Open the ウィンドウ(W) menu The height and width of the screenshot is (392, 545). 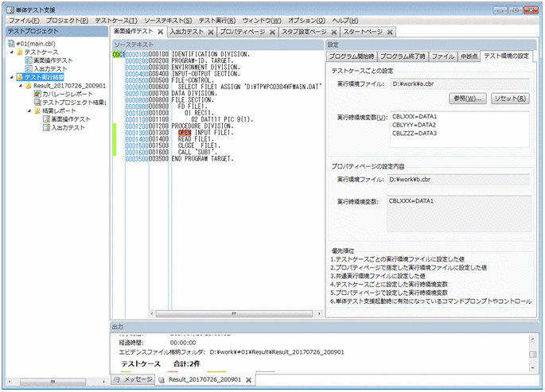click(x=262, y=21)
